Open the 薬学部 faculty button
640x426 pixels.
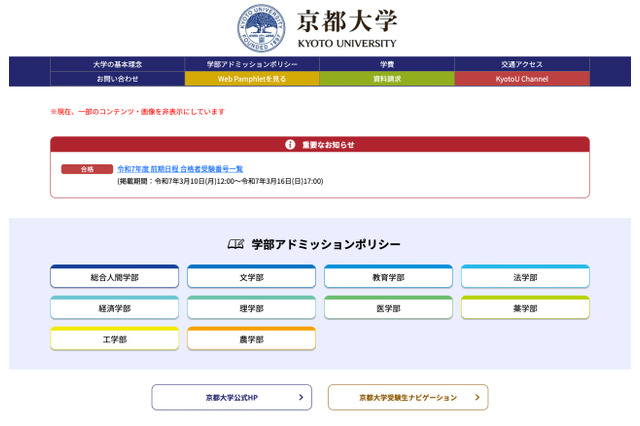[x=525, y=307]
